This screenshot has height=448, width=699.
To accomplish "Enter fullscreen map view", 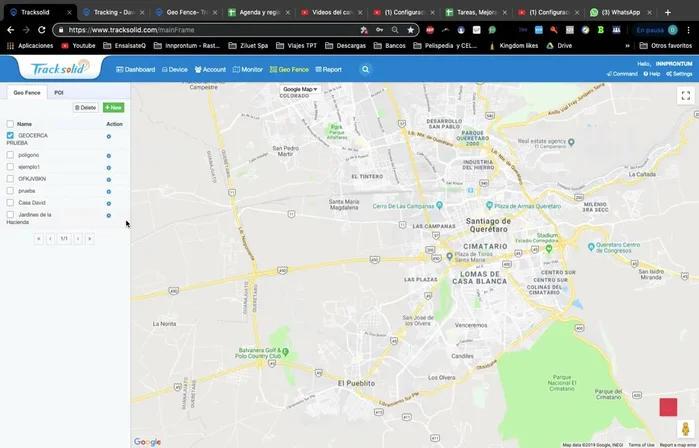I will 686,95.
